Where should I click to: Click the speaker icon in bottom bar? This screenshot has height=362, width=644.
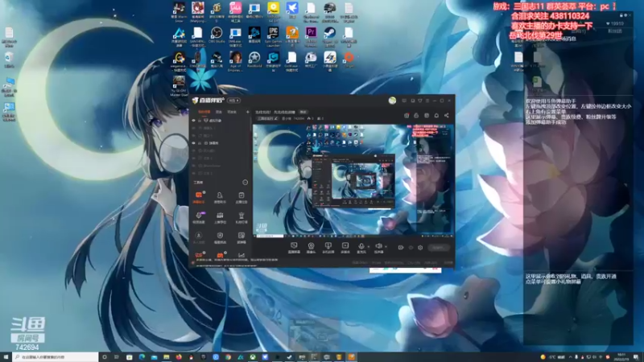pos(378,247)
